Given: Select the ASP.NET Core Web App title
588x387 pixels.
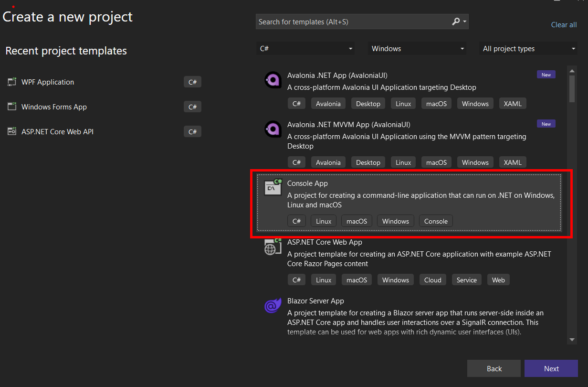Looking at the screenshot, I should coord(325,242).
